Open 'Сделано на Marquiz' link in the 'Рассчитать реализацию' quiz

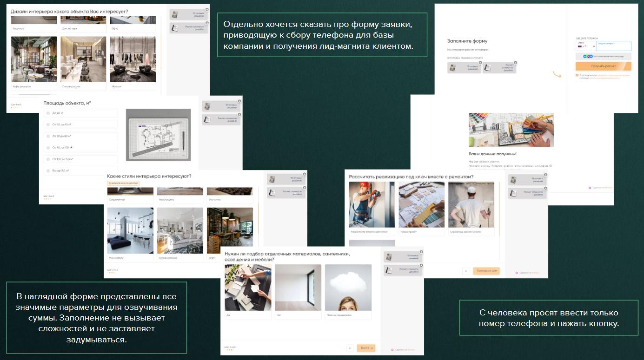tap(527, 273)
